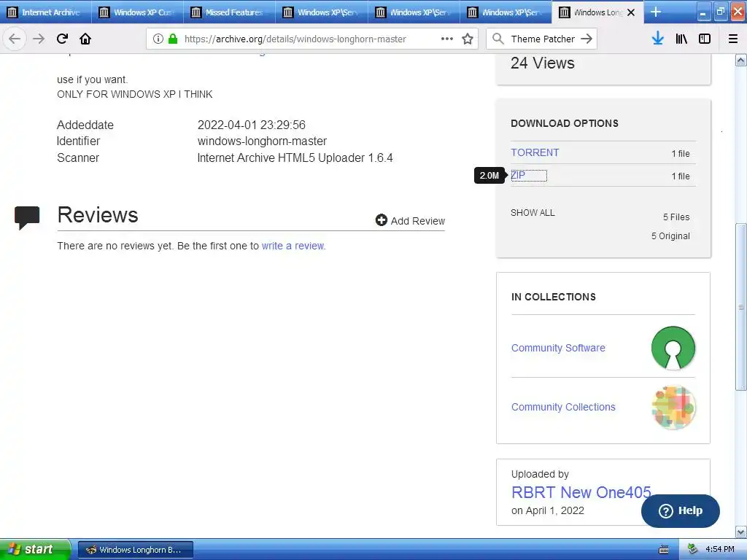Submit search with the arrow button
The image size is (747, 560).
click(x=587, y=39)
